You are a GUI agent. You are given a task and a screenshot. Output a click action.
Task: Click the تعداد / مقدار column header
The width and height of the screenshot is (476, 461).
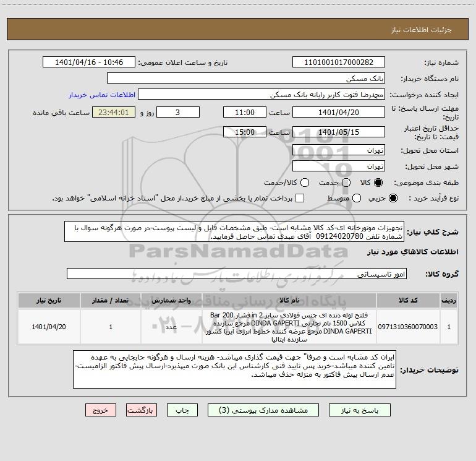(111, 300)
